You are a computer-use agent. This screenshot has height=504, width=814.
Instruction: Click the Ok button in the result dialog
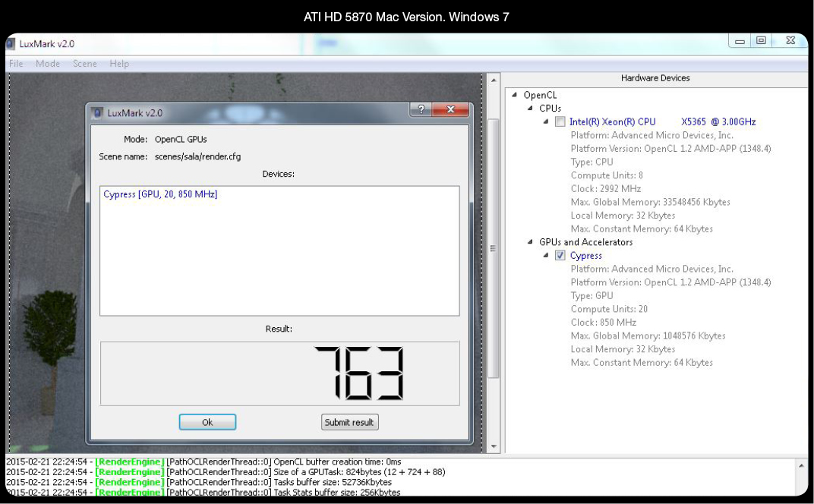coord(207,422)
